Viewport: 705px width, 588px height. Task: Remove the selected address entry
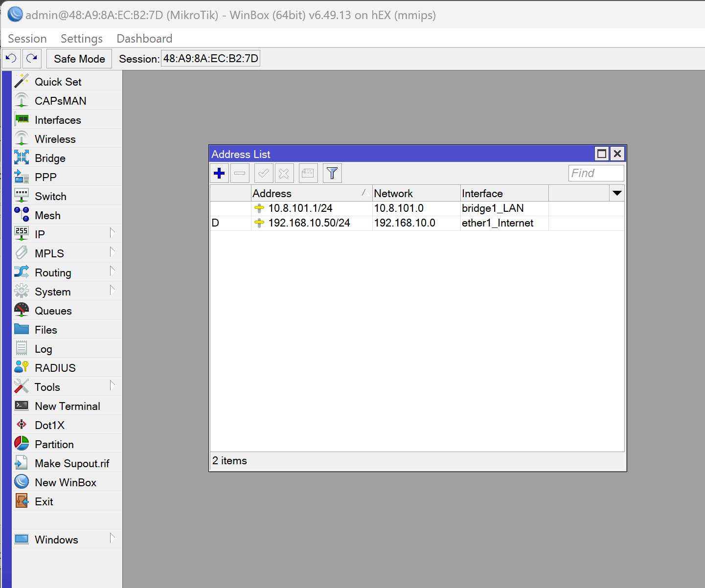(239, 173)
